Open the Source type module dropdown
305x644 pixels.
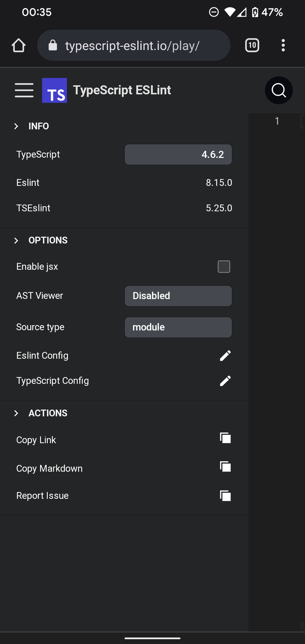[178, 327]
